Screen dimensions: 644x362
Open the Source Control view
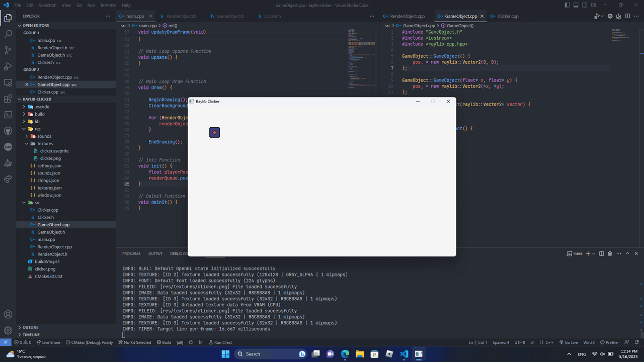[x=8, y=50]
